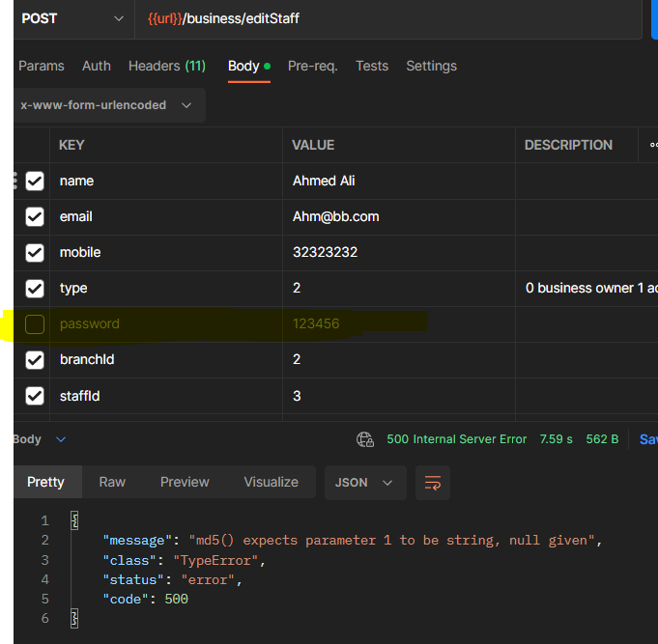The height and width of the screenshot is (644, 658).
Task: Click the wrap lines icon in response toolbar
Action: 433,483
